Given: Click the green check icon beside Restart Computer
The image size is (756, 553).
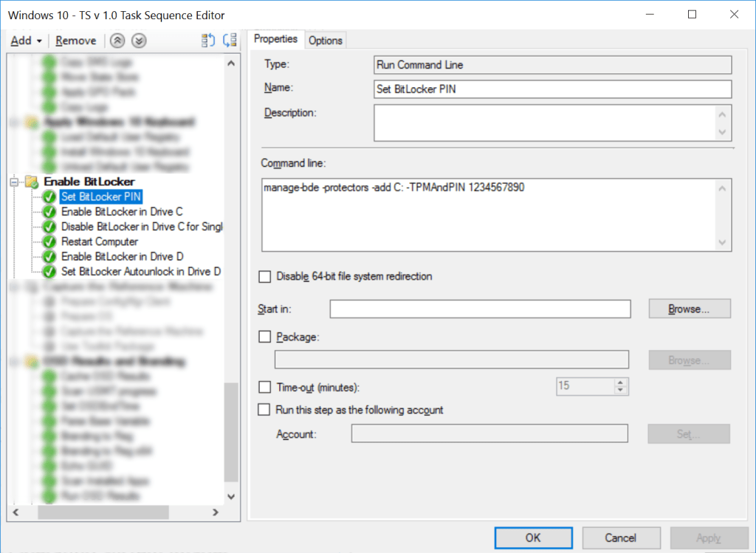Looking at the screenshot, I should coord(49,241).
